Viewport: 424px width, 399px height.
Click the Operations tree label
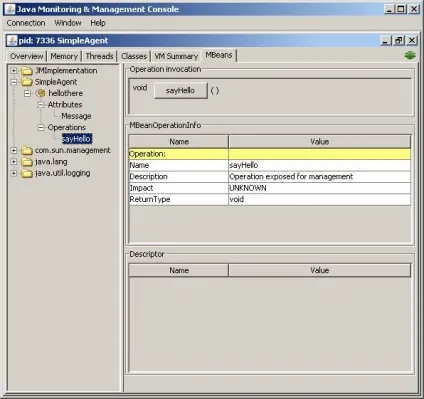click(66, 127)
